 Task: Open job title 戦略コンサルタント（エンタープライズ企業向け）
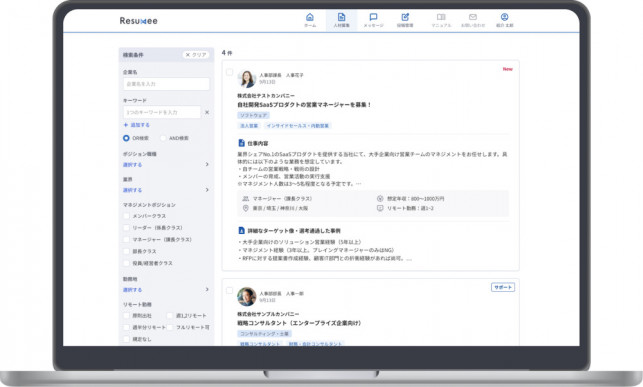pos(300,323)
